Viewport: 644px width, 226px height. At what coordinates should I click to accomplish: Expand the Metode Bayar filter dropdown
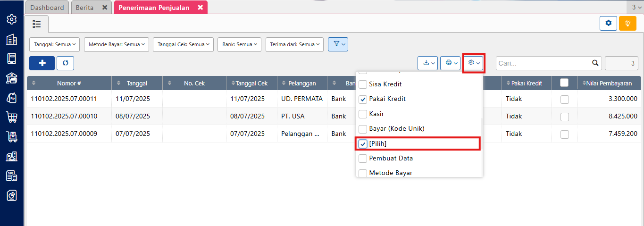tap(117, 44)
